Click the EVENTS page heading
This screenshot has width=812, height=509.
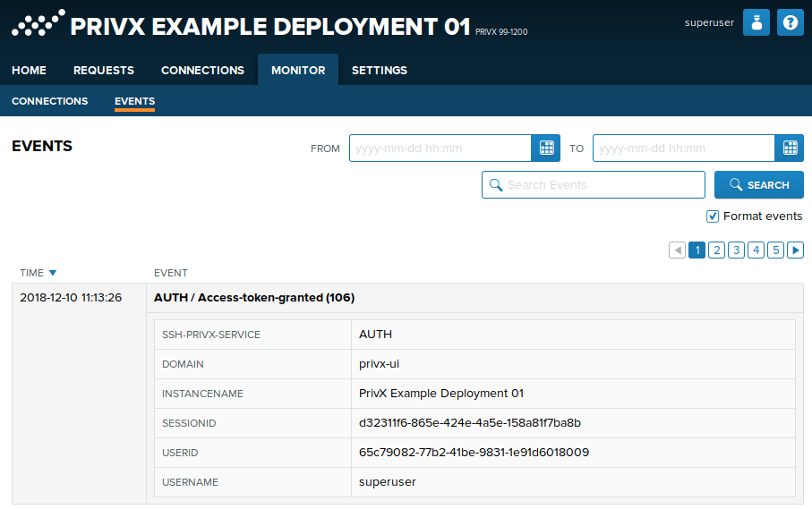(x=42, y=146)
